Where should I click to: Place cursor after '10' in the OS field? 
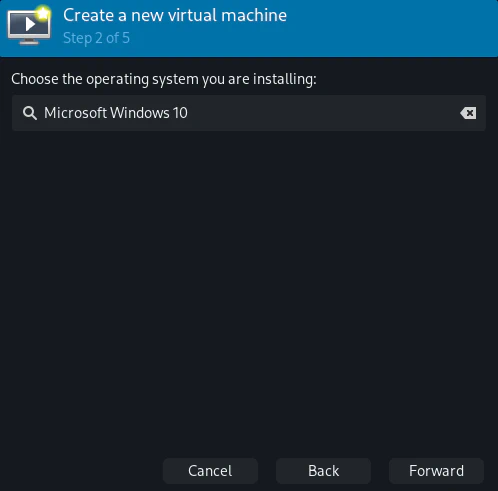pyautogui.click(x=188, y=113)
